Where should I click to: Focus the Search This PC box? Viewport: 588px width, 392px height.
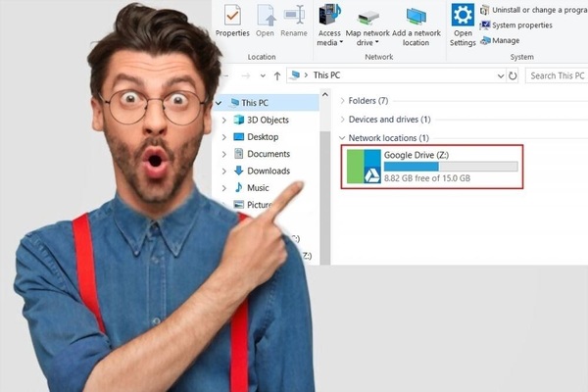[557, 75]
